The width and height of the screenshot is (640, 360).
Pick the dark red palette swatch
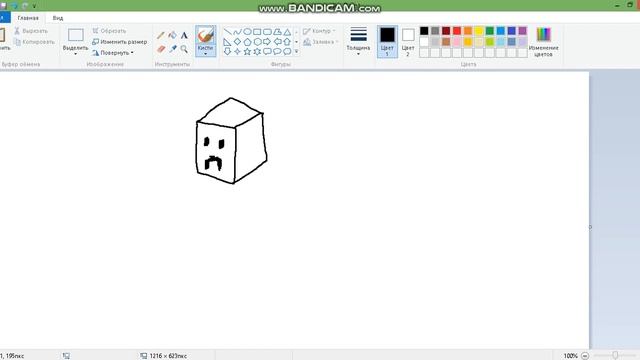coord(446,31)
